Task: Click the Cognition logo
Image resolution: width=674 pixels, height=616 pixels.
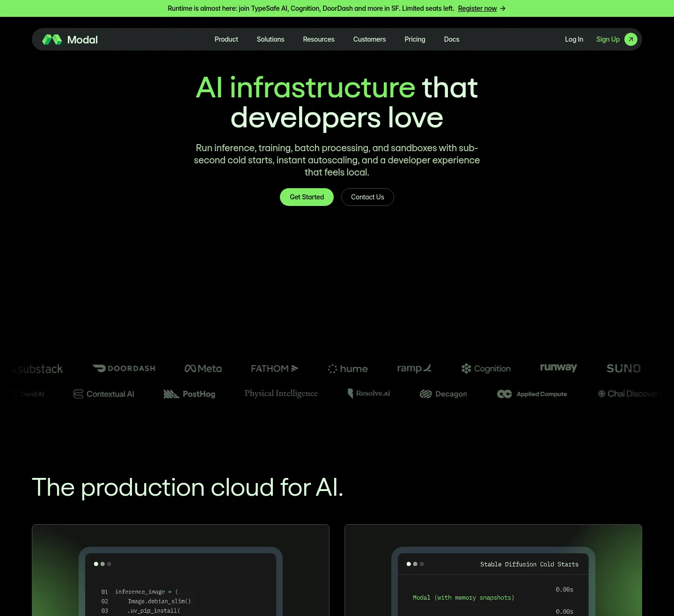Action: tap(486, 368)
